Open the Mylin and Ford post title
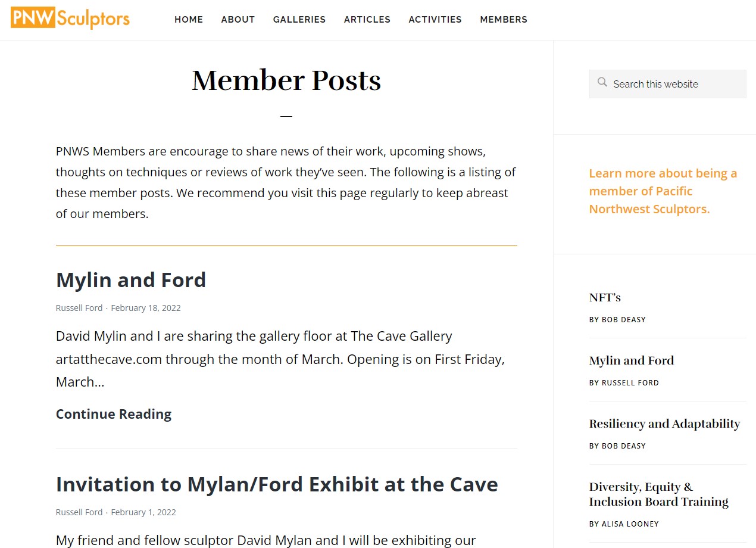The width and height of the screenshot is (756, 548). point(131,280)
